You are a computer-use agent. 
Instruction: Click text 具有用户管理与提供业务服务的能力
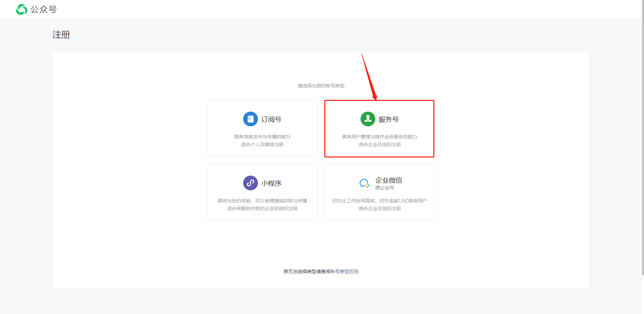380,137
